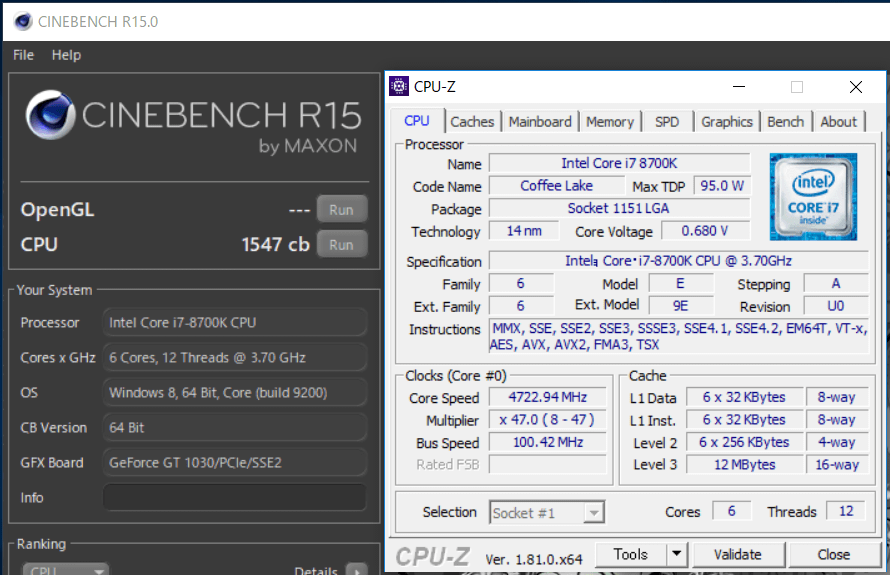Click the Revision U0 value
This screenshot has height=575, width=890.
[836, 306]
